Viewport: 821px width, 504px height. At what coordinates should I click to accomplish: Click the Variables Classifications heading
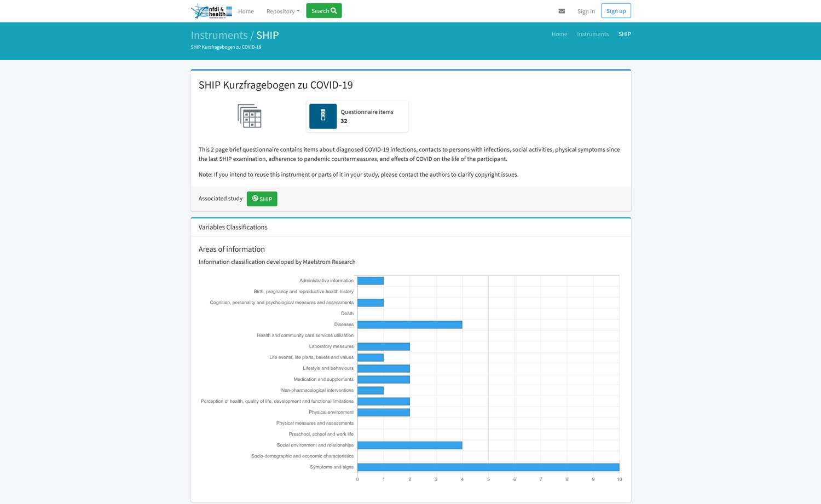pyautogui.click(x=233, y=227)
